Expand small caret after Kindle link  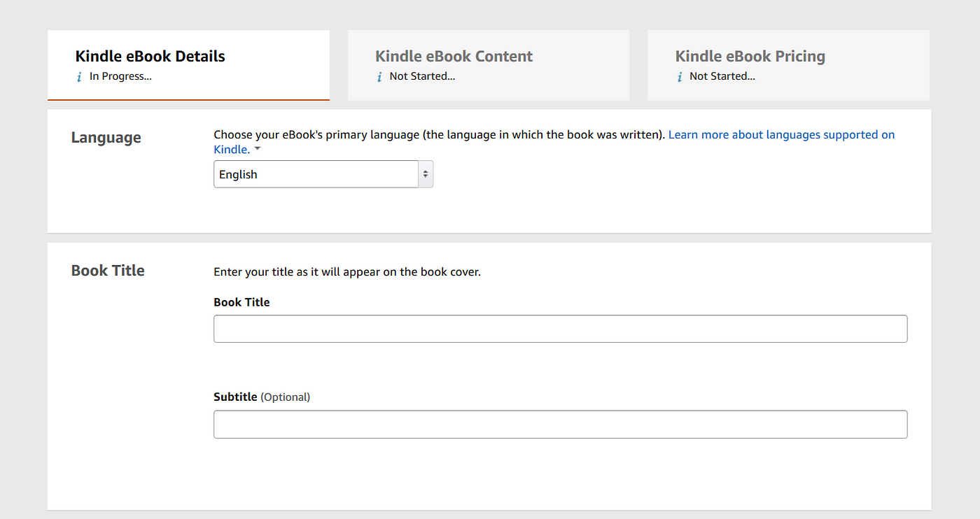coord(258,150)
